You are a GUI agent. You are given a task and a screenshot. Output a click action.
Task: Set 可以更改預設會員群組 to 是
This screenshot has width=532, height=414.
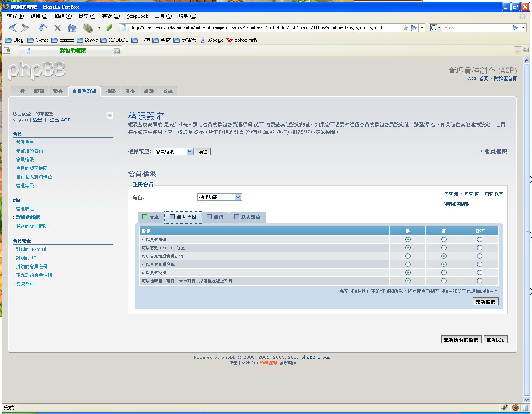pyautogui.click(x=408, y=256)
